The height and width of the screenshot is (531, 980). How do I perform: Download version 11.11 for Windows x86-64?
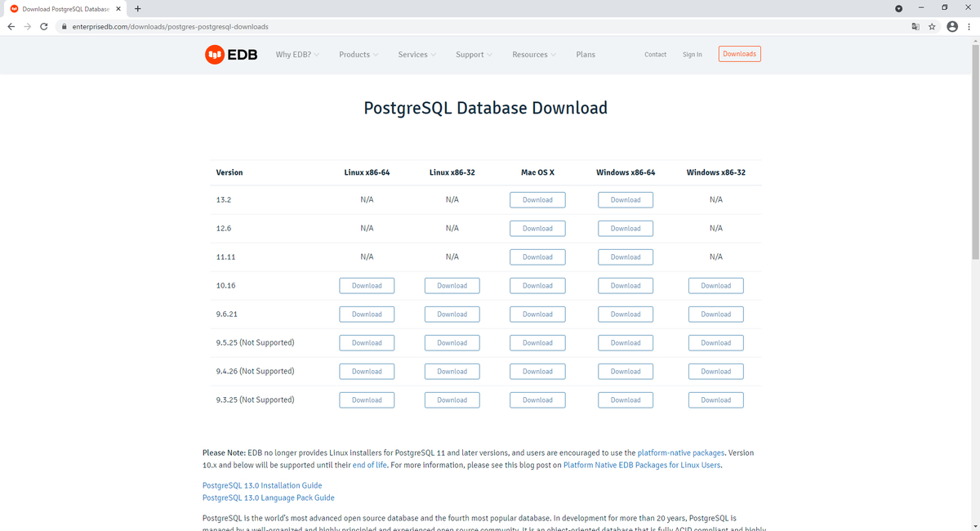626,257
